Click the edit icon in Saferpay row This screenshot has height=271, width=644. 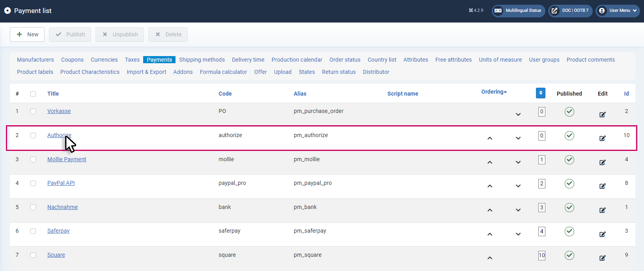tap(602, 234)
